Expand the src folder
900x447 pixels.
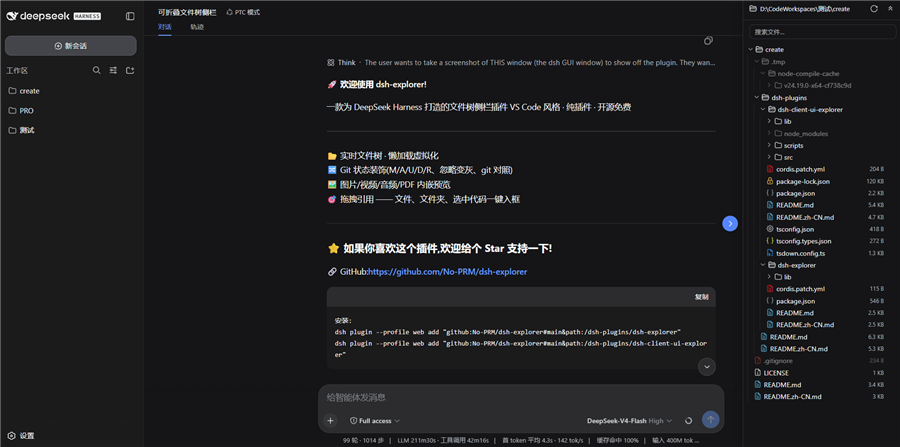tap(769, 157)
